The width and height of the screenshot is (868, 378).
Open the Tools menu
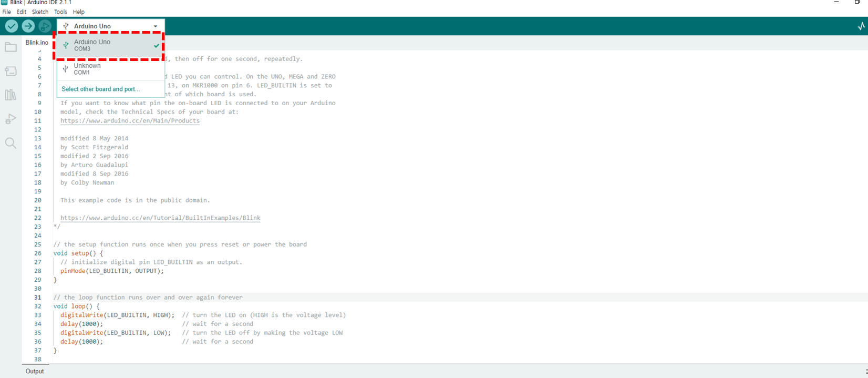point(60,12)
